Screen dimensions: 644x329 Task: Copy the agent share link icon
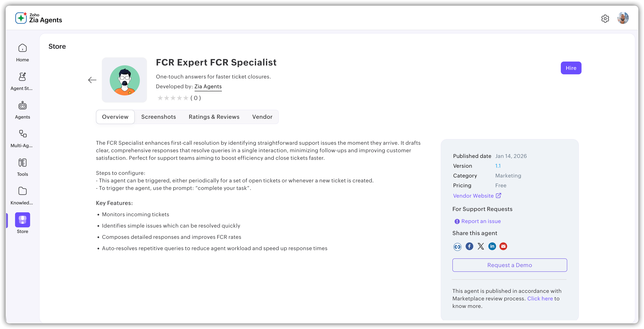(457, 247)
